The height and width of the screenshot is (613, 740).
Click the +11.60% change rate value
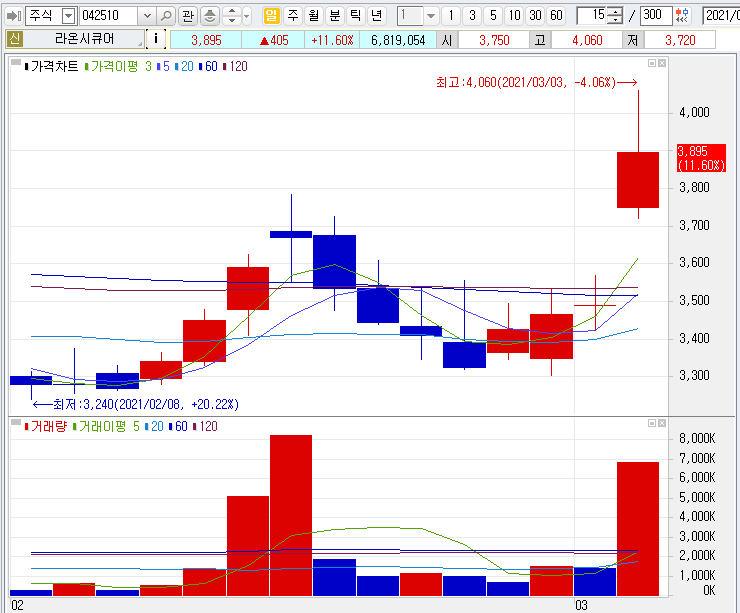pos(332,40)
